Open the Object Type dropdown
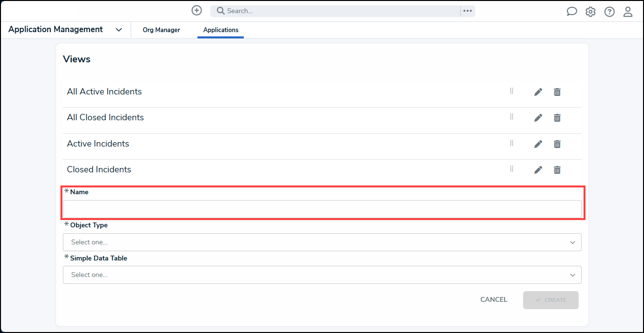This screenshot has height=333, width=644. tap(322, 242)
